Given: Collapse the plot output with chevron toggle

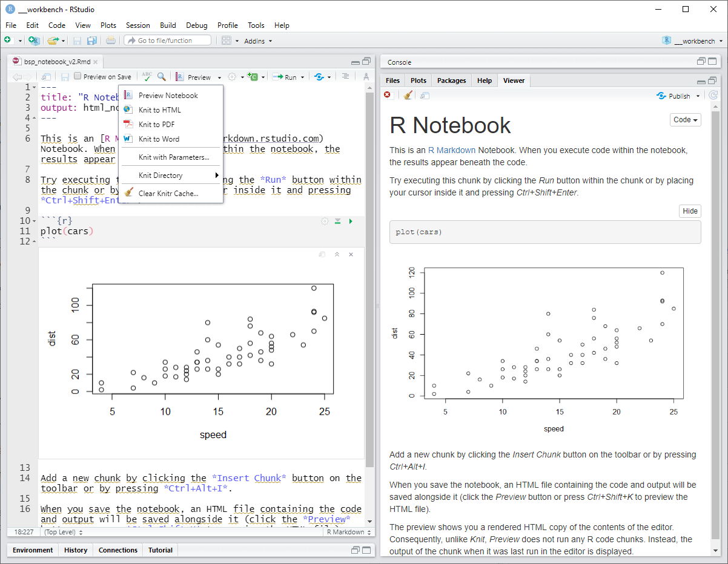Looking at the screenshot, I should pyautogui.click(x=337, y=255).
